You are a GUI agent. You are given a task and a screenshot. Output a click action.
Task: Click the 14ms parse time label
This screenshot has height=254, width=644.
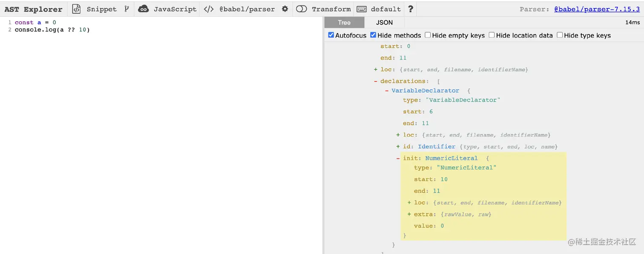[632, 22]
